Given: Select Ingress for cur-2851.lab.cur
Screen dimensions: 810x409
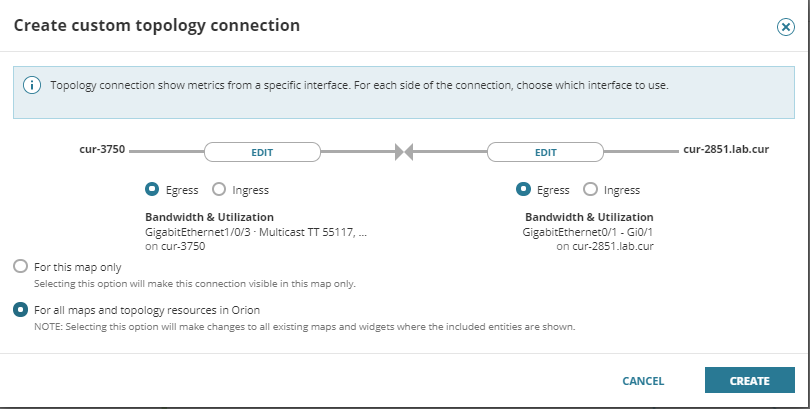Looking at the screenshot, I should (x=591, y=190).
